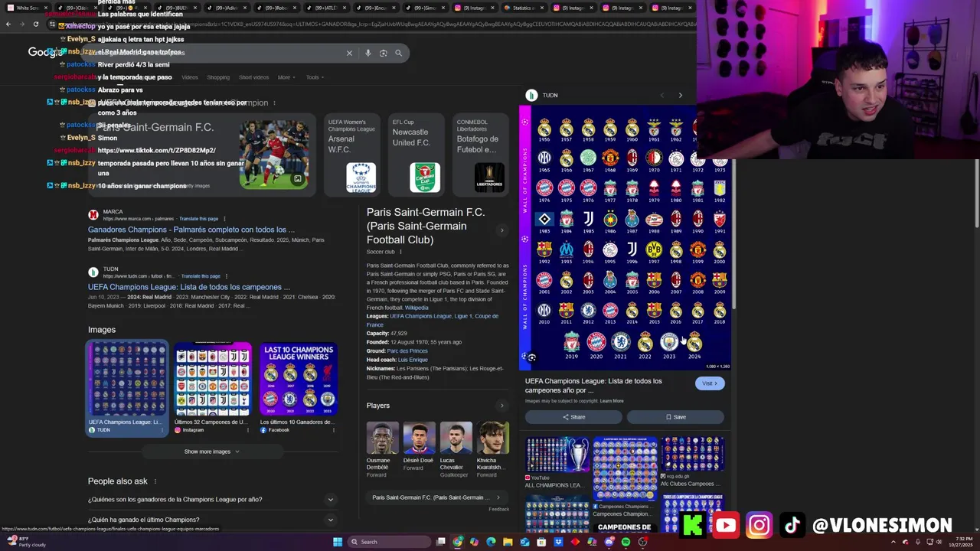The image size is (980, 551).
Task: Open File Explorer from taskbar
Action: click(x=508, y=542)
